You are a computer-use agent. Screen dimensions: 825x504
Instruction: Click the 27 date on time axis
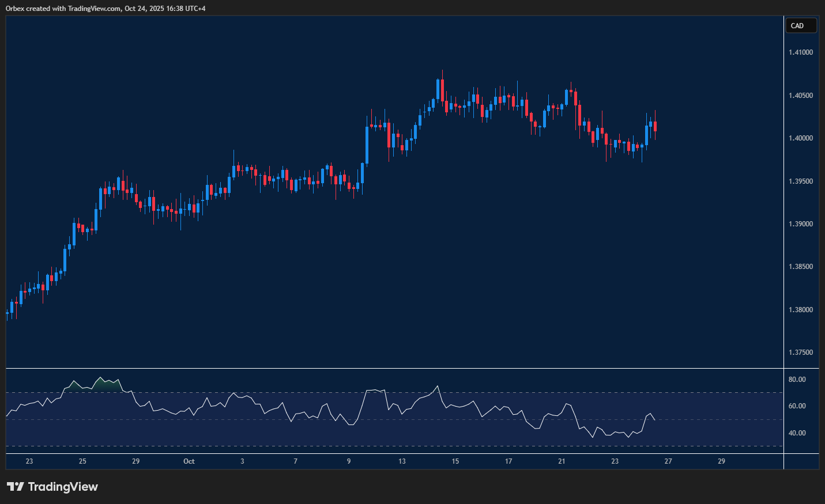point(668,461)
